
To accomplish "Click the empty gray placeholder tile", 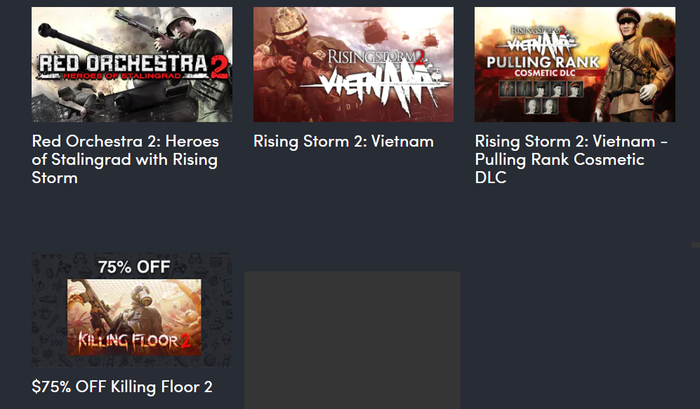I will 352,340.
